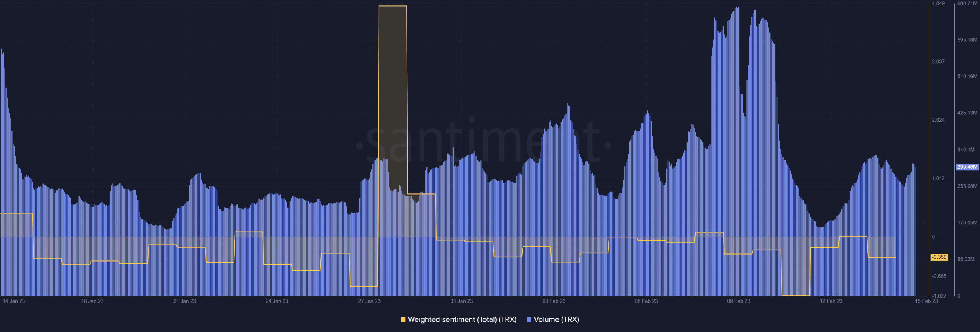Click the 3.037 sentiment axis value

coord(938,62)
